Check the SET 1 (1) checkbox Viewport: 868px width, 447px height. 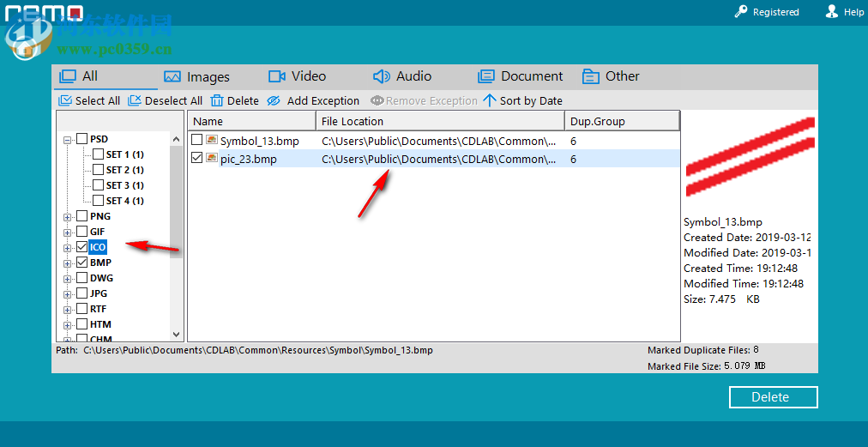coord(98,154)
